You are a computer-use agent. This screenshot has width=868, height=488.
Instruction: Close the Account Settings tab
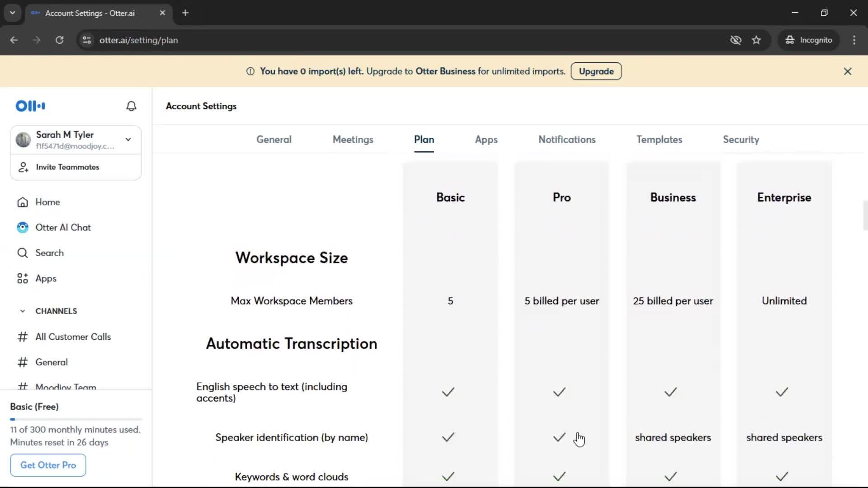click(162, 13)
